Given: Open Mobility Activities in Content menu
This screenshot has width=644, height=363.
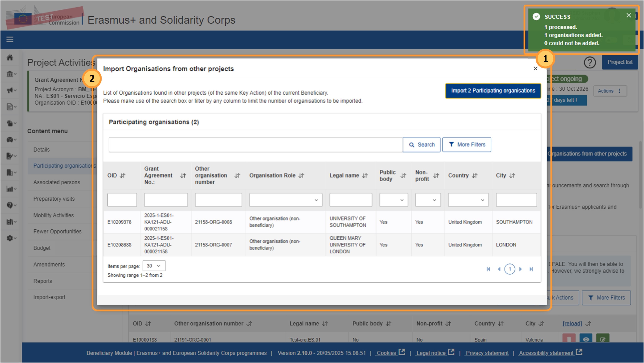Looking at the screenshot, I should (53, 215).
